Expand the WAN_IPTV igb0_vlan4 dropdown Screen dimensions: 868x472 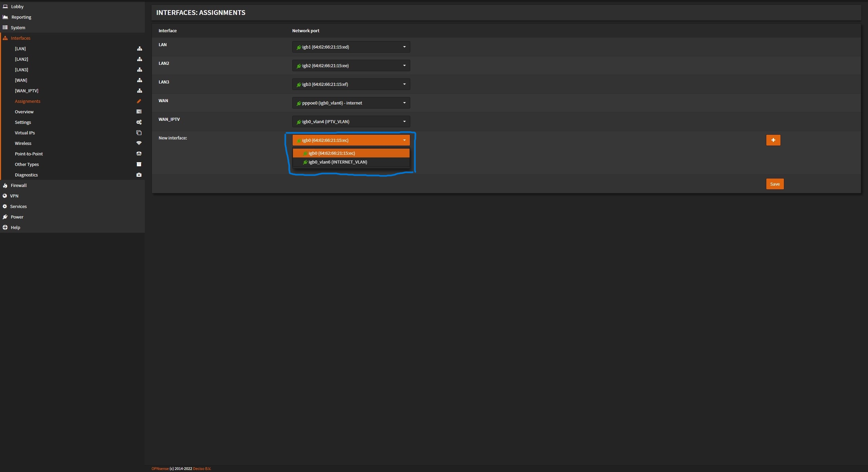click(x=351, y=121)
